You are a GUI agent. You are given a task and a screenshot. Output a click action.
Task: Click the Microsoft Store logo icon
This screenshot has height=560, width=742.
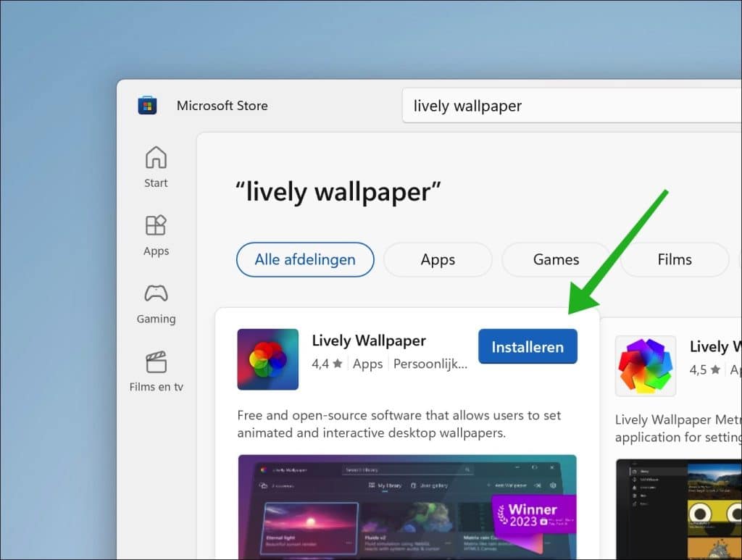[x=147, y=105]
